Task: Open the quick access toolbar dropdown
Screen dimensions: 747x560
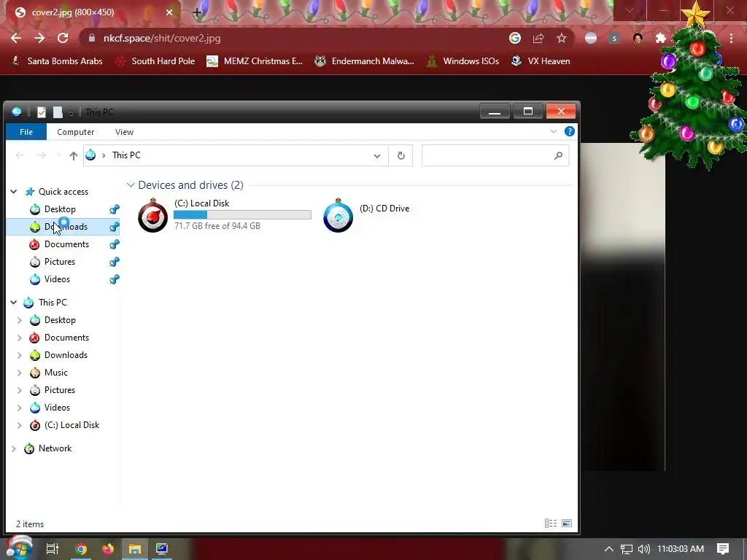Action: [71, 113]
